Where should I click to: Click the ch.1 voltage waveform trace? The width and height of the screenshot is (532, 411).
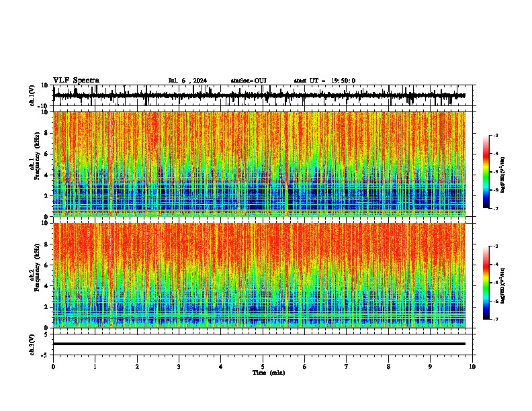click(x=259, y=95)
